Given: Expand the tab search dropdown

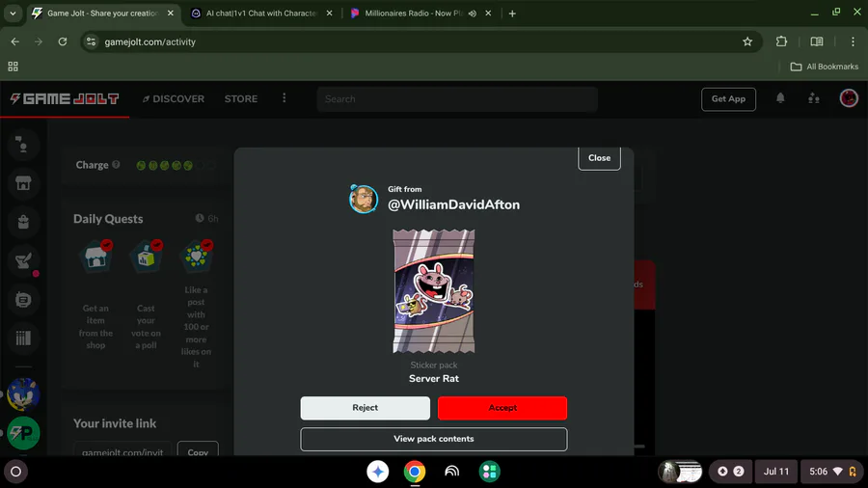Looking at the screenshot, I should (x=13, y=14).
